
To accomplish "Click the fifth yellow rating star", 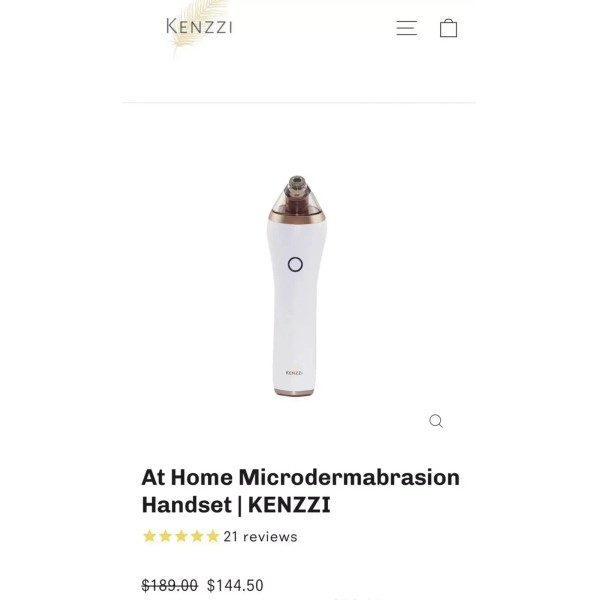I will [x=213, y=536].
